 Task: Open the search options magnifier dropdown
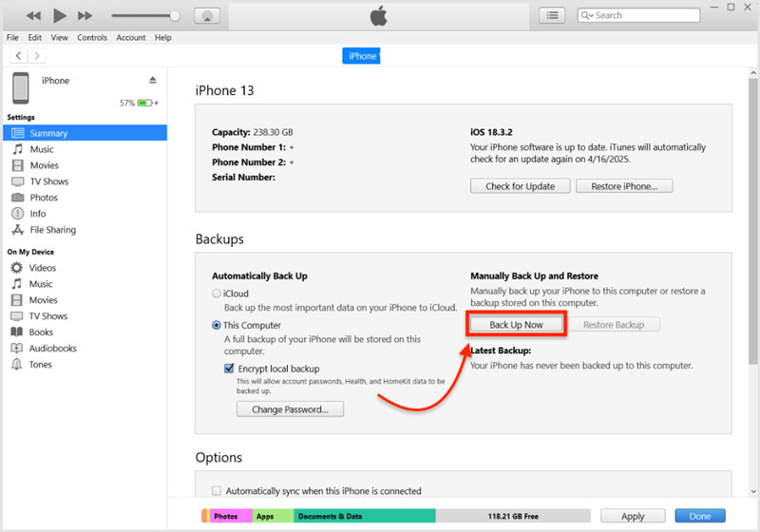pos(587,15)
